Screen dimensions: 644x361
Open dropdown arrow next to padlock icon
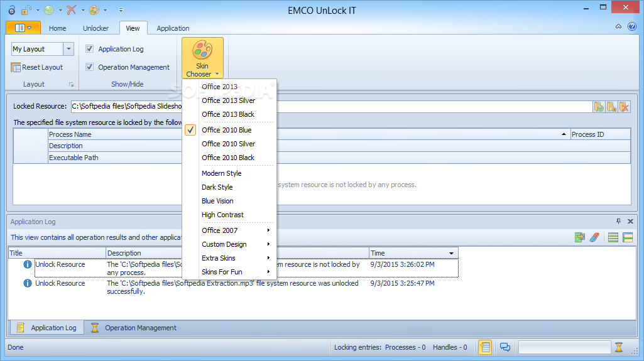(x=38, y=10)
